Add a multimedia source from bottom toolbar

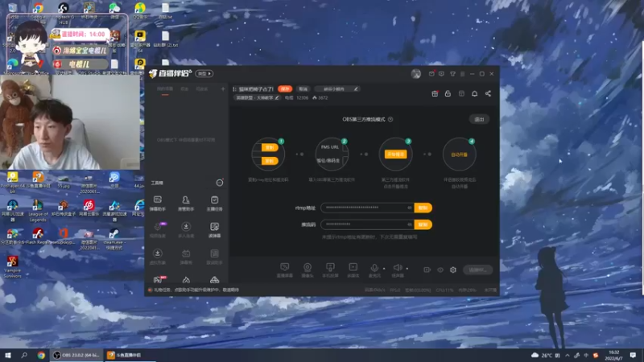click(353, 270)
